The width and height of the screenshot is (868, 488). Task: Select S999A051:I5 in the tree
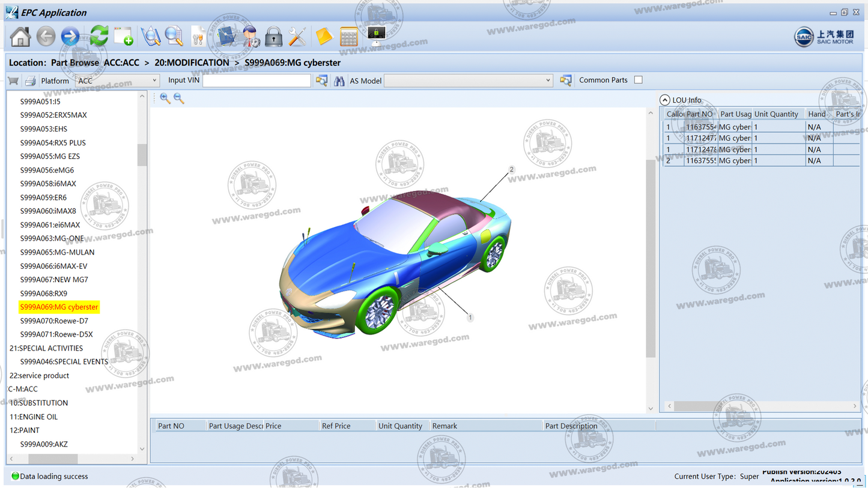[x=40, y=101]
